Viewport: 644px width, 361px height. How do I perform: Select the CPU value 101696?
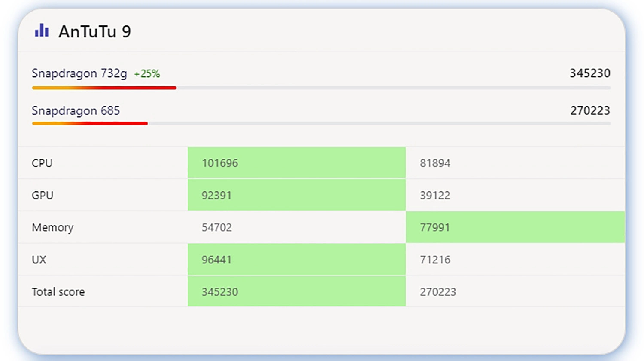coord(220,163)
